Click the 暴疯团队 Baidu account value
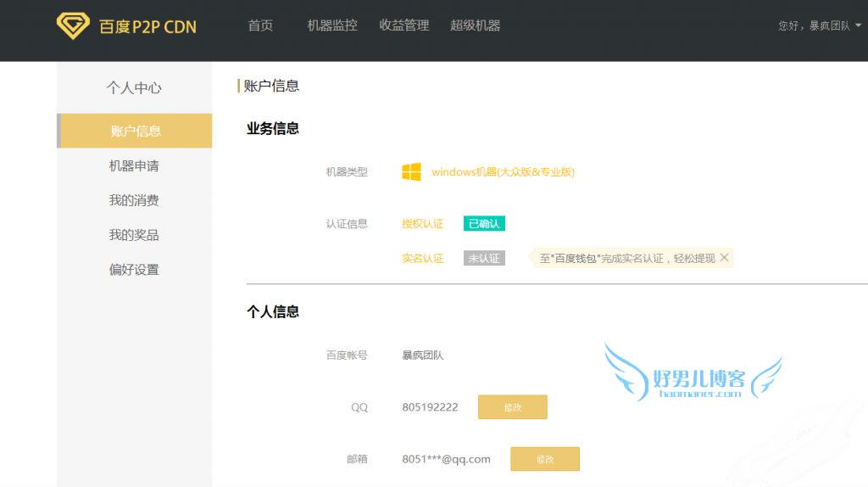The width and height of the screenshot is (868, 487). pos(422,355)
